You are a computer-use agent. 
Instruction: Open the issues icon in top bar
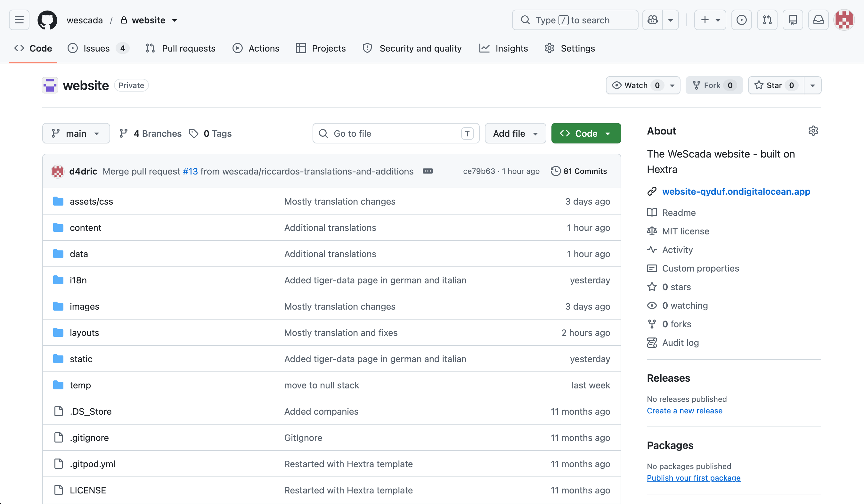(x=742, y=20)
